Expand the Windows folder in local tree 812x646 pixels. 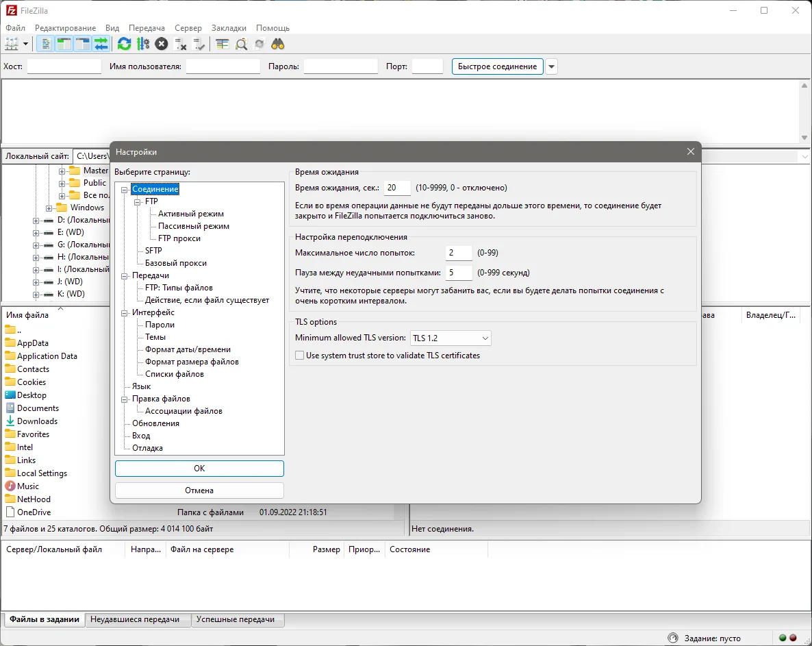[49, 208]
